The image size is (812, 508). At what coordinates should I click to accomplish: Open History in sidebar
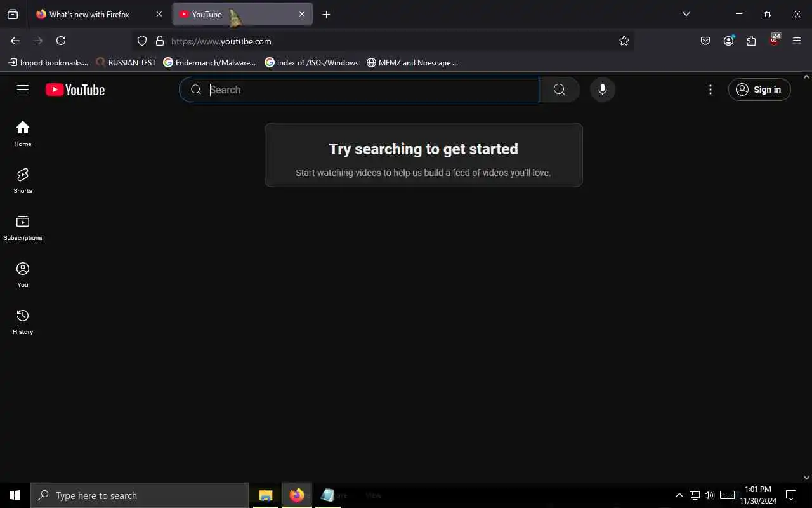pyautogui.click(x=23, y=321)
